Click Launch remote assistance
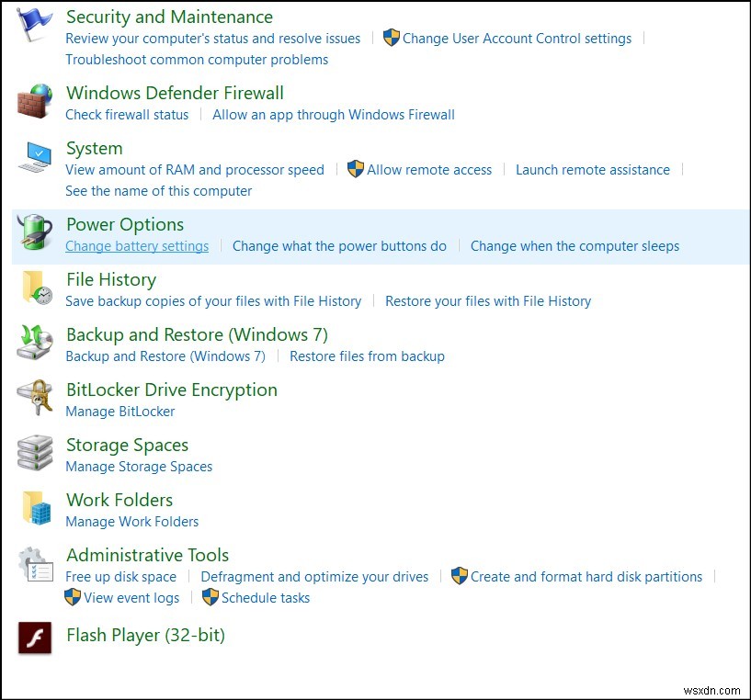 coord(593,170)
